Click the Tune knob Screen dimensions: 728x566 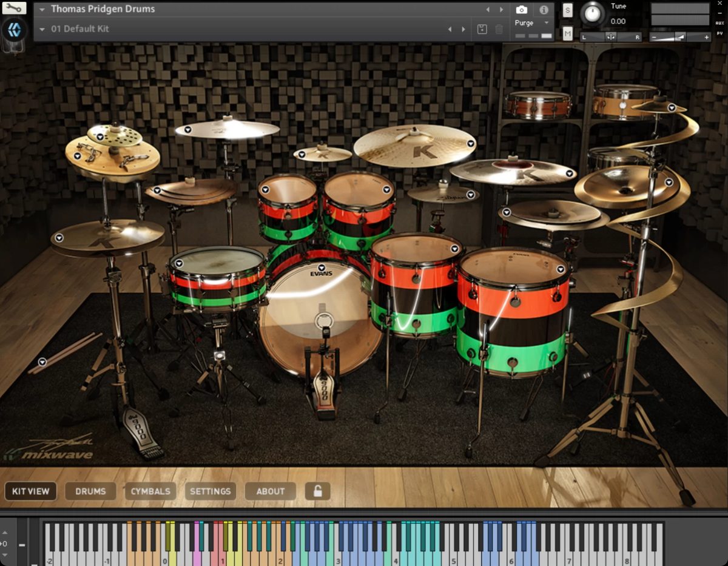[593, 13]
